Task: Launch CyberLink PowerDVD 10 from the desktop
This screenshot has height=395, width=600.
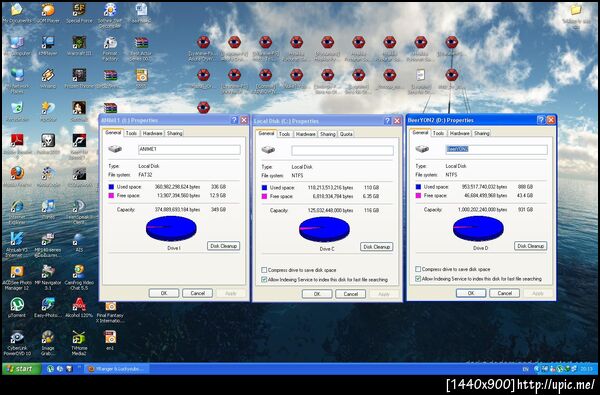Action: point(16,344)
